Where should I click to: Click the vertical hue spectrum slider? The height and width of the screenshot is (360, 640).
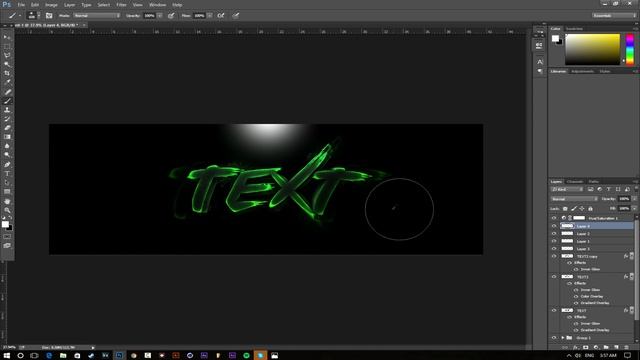pyautogui.click(x=630, y=49)
